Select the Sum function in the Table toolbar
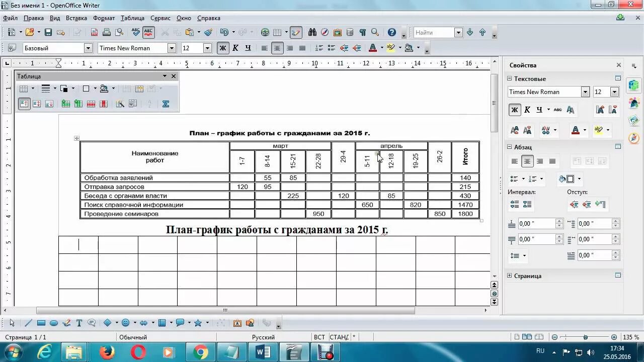This screenshot has width=644, height=362. click(166, 104)
